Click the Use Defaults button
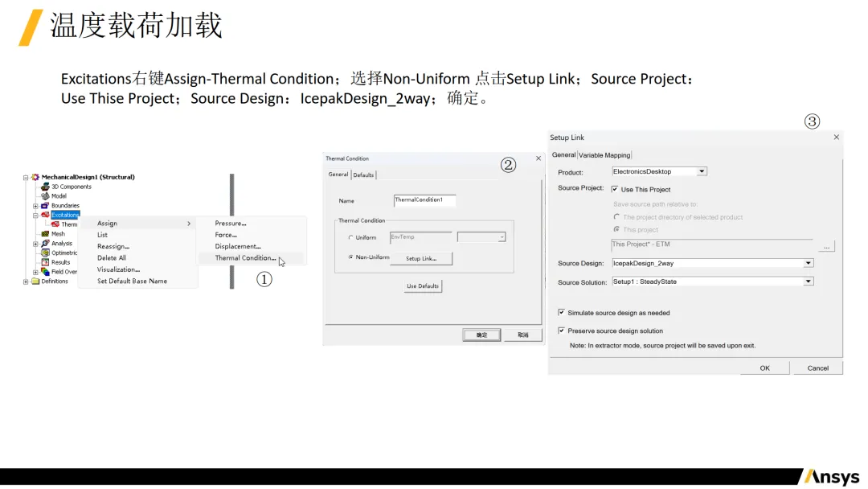Image resolution: width=868 pixels, height=489 pixels. 423,286
